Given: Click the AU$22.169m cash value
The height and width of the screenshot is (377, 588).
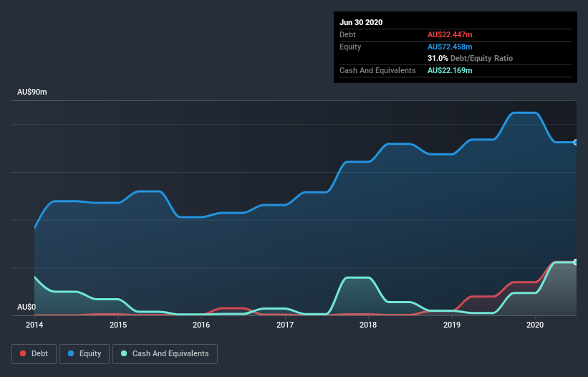Looking at the screenshot, I should [x=450, y=70].
